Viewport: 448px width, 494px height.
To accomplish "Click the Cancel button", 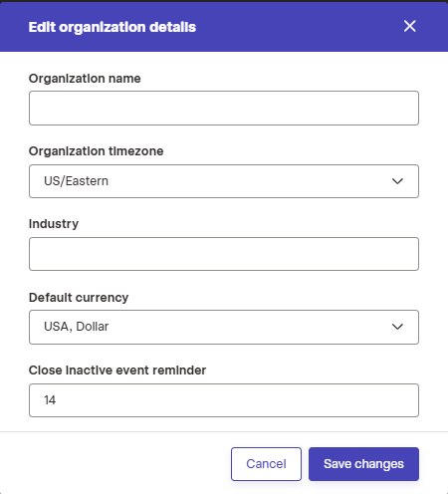I will (x=266, y=464).
